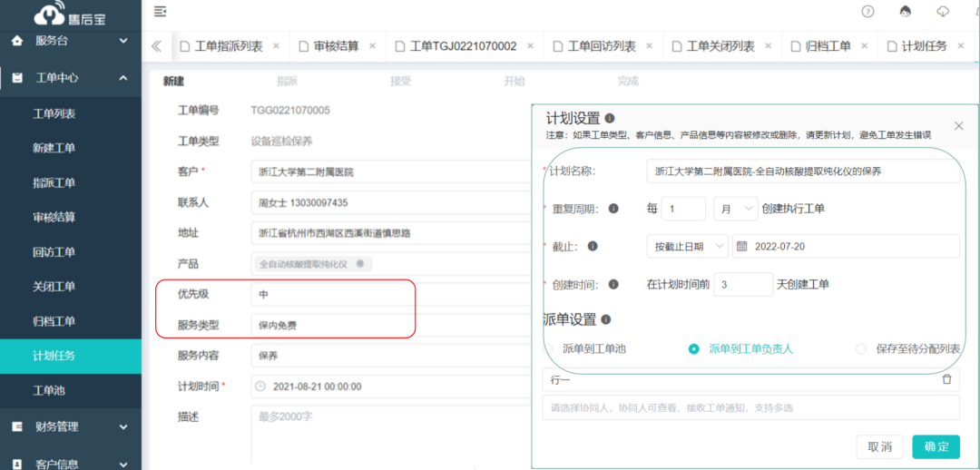
Task: Switch to the 工单关闭列表 tab
Action: 714,46
